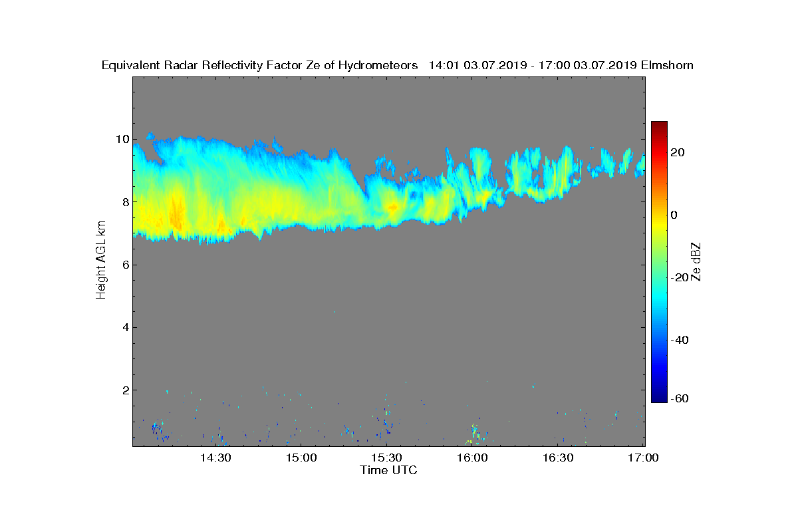Screen dimensions: 798x532
Task: Click the 14:30 time tick label
Action: [x=215, y=458]
